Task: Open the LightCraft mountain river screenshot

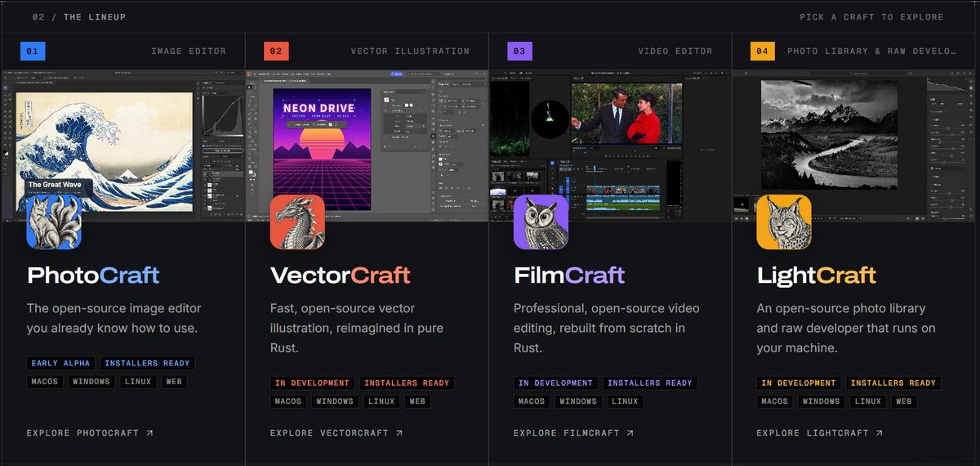Action: [x=855, y=145]
